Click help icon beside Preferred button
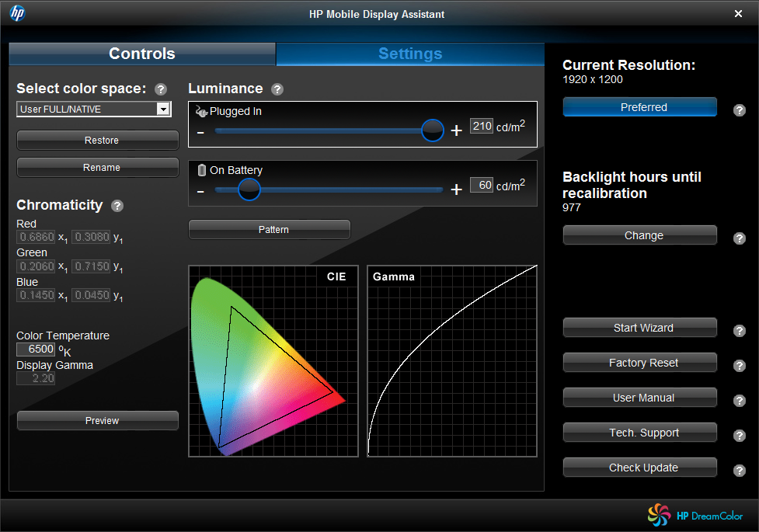The width and height of the screenshot is (759, 532). tap(740, 110)
